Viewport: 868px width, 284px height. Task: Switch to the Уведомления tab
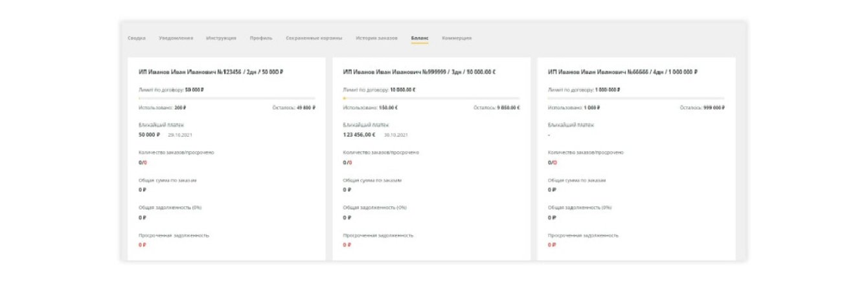(176, 38)
